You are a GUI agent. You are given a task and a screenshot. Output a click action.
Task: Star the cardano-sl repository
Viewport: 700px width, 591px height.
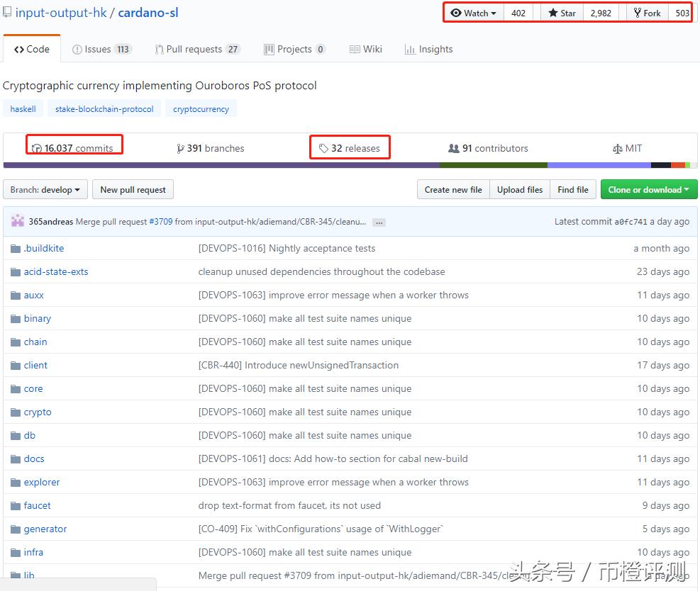(562, 13)
